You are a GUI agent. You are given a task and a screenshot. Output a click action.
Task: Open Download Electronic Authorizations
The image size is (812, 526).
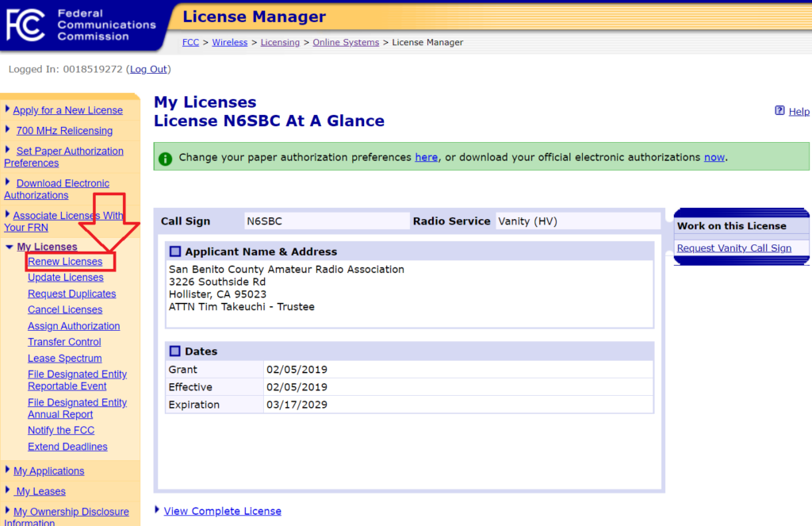(57, 189)
